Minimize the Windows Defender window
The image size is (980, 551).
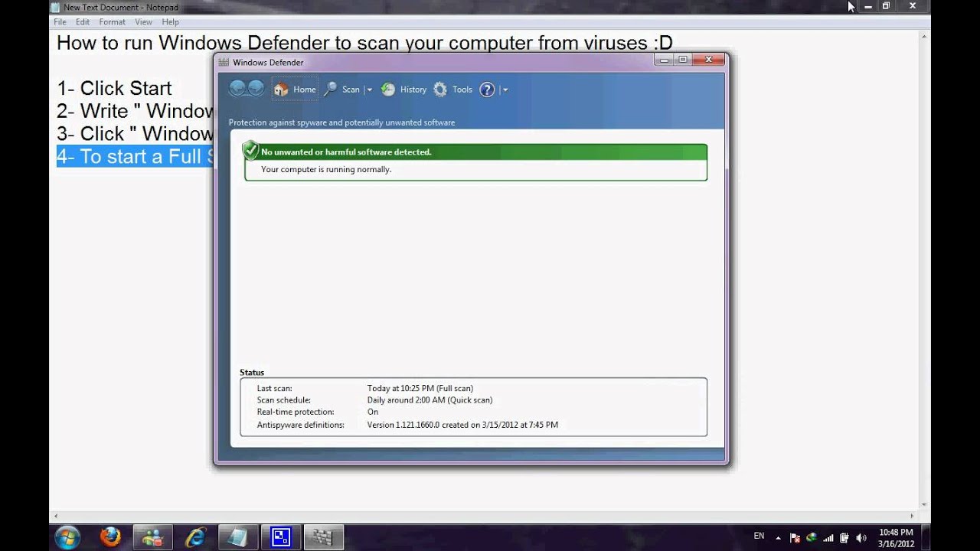[x=665, y=60]
